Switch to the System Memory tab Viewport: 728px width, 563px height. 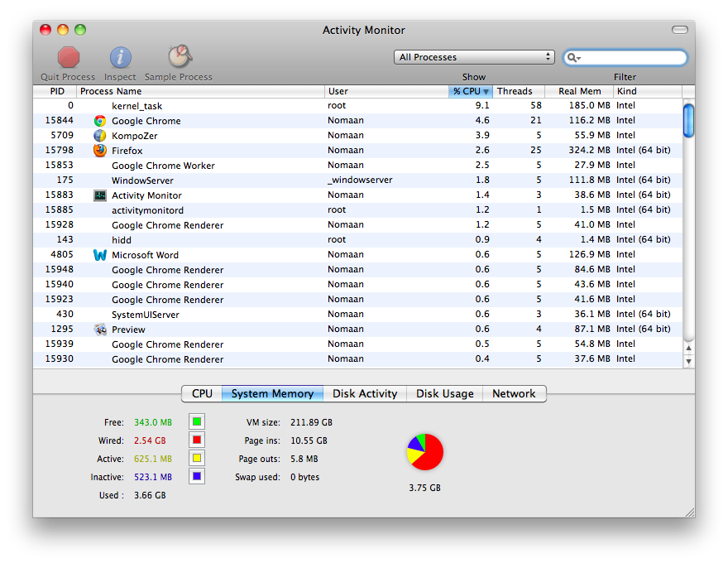click(x=272, y=393)
